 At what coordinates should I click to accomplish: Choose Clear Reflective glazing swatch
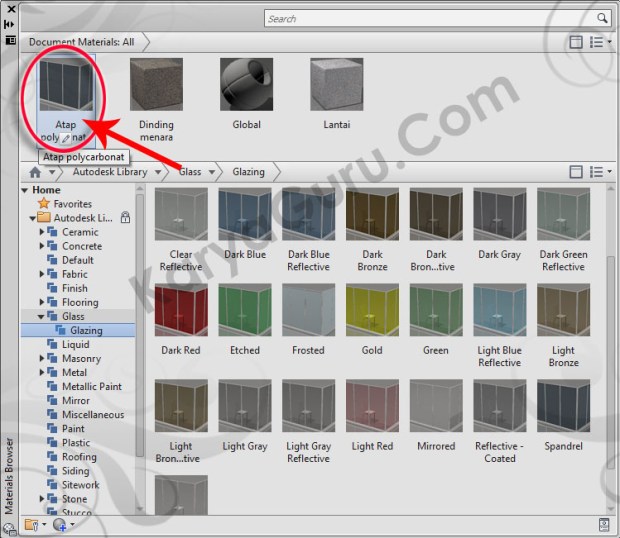(x=181, y=214)
